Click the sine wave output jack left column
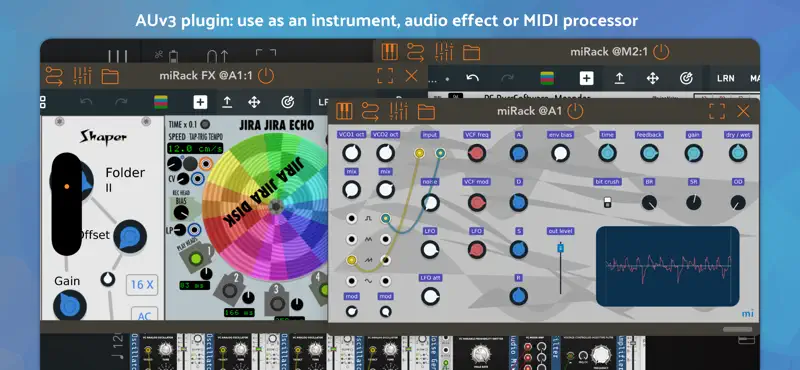The image size is (800, 370). (351, 281)
